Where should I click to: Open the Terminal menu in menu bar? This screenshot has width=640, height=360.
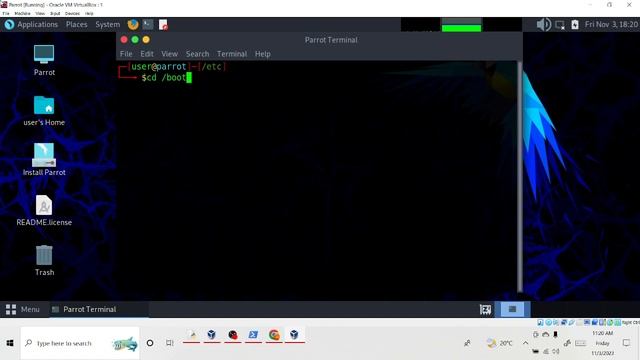[x=231, y=54]
